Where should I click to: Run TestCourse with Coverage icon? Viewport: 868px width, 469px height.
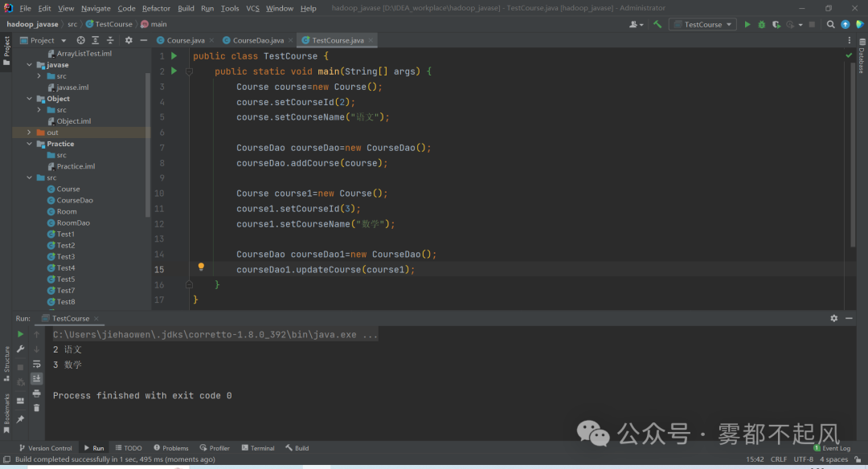pyautogui.click(x=776, y=25)
